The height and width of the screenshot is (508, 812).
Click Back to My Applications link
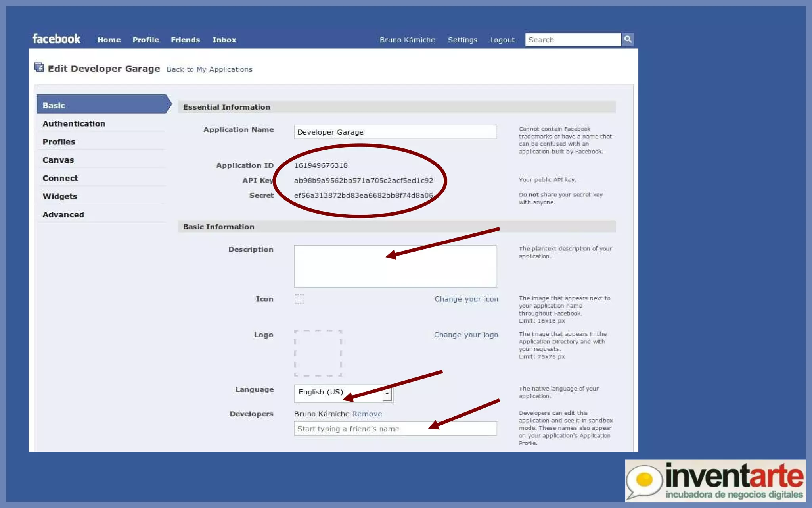209,69
